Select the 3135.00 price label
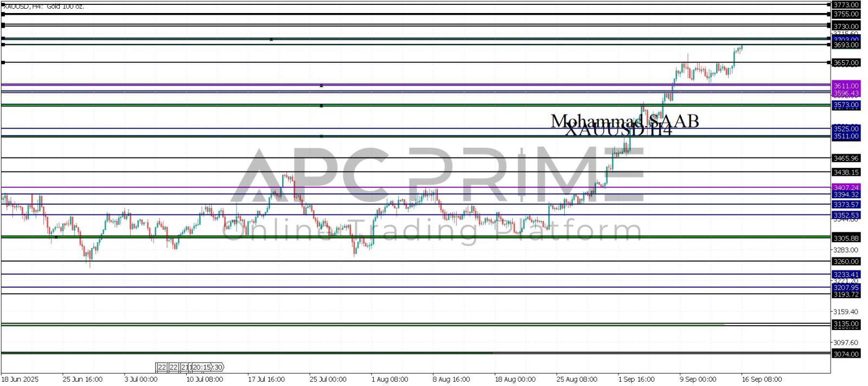Image resolution: width=868 pixels, height=386 pixels. (x=846, y=324)
